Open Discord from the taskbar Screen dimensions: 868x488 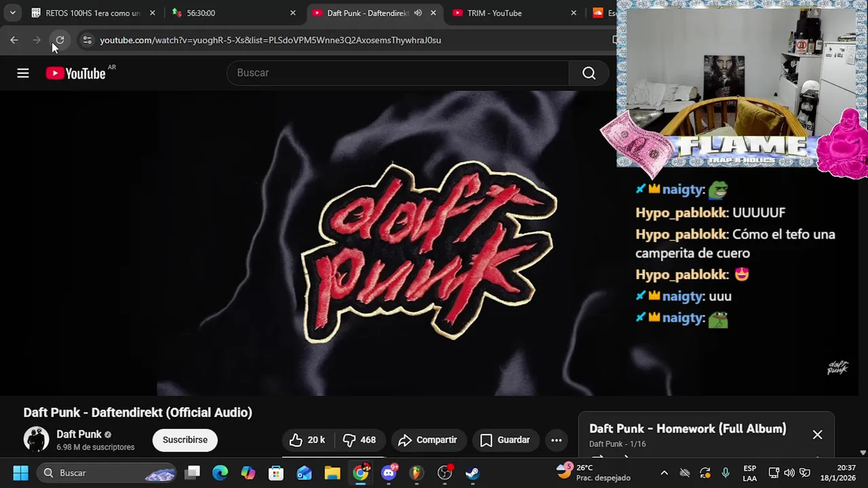pyautogui.click(x=389, y=473)
